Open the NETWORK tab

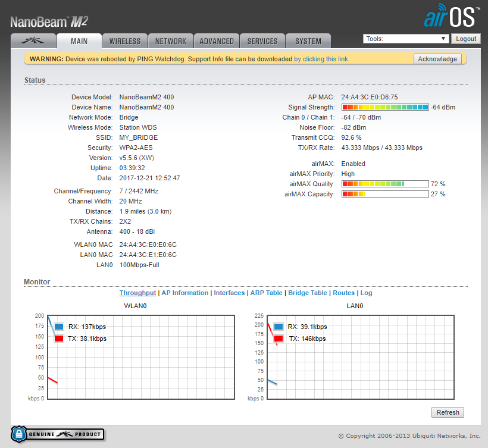(171, 41)
